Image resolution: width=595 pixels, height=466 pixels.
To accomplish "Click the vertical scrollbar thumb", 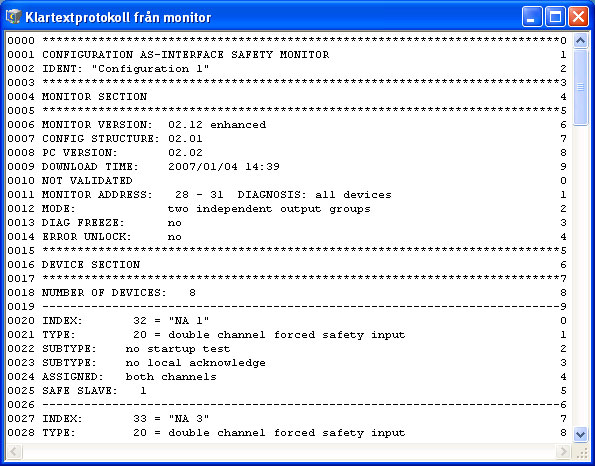I will 580,87.
